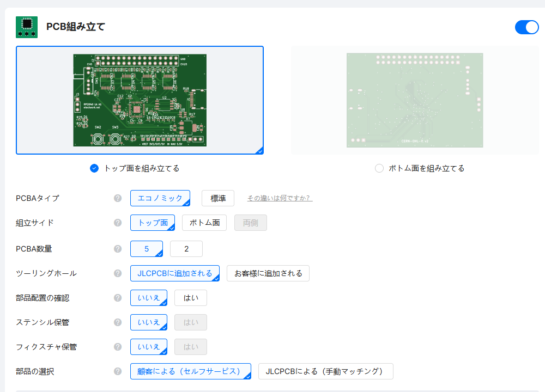The height and width of the screenshot is (392, 545).
Task: Click the PCB組み立て chip icon
Action: (27, 27)
